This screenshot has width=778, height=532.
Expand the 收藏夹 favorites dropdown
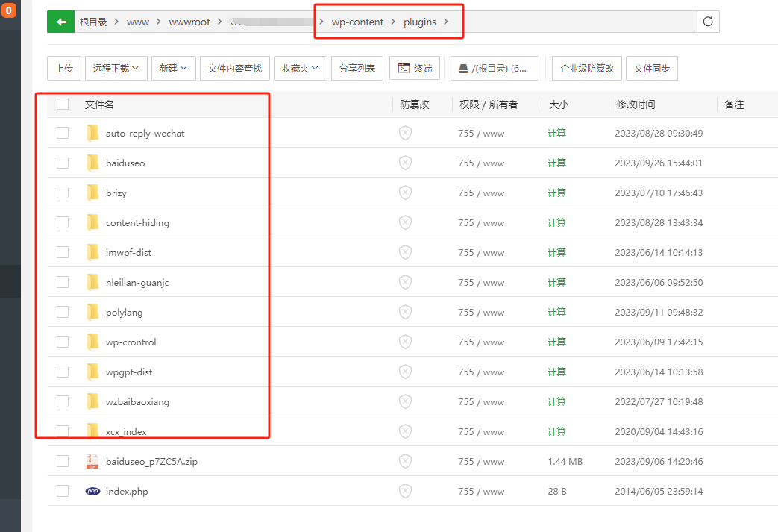[300, 68]
